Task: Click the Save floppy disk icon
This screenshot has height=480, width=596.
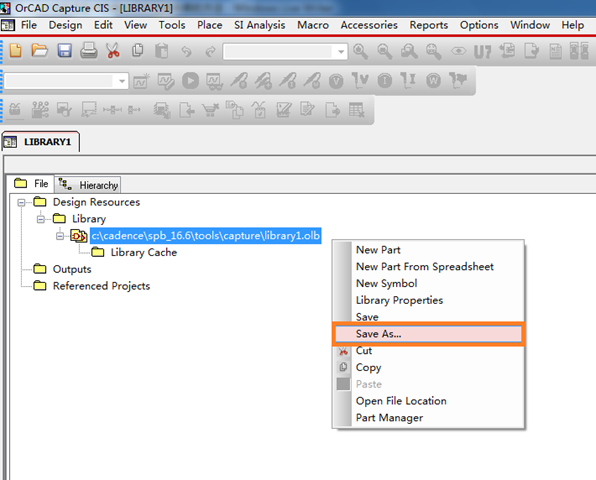Action: coord(65,51)
